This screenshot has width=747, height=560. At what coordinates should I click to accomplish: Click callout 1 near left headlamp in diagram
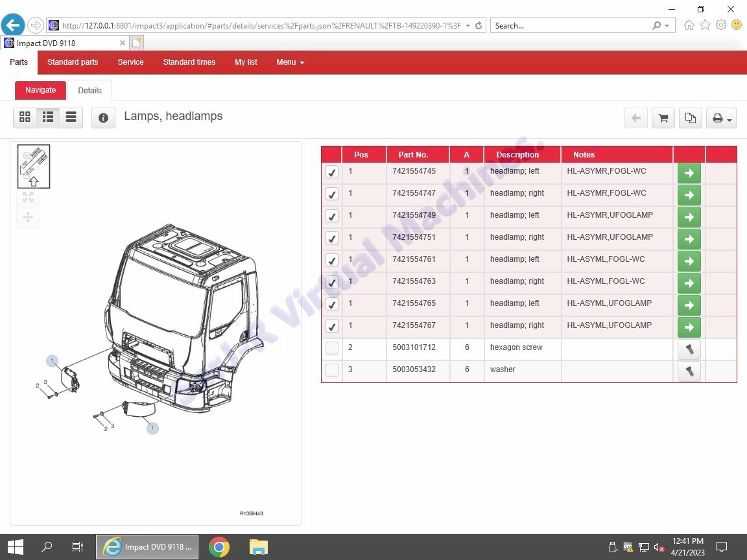click(x=53, y=361)
